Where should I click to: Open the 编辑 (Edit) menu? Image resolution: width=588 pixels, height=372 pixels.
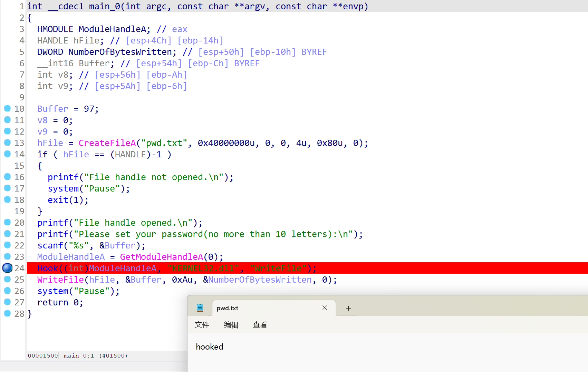coord(231,325)
